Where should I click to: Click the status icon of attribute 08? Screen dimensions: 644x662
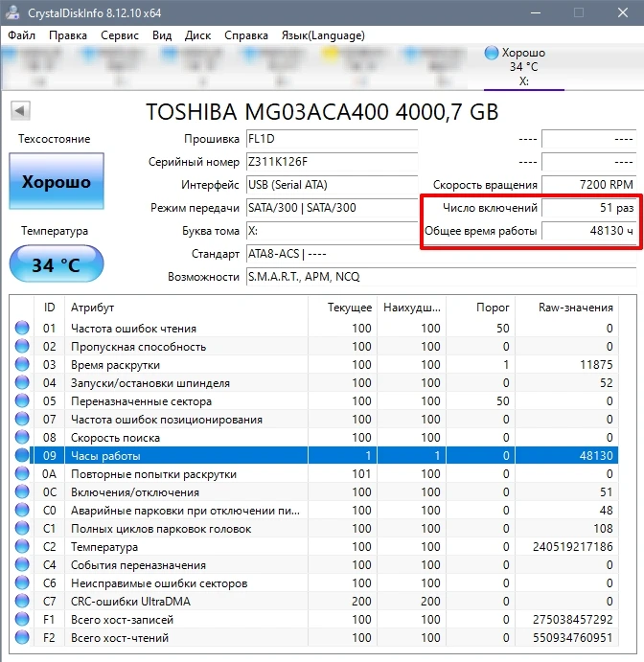tap(22, 437)
